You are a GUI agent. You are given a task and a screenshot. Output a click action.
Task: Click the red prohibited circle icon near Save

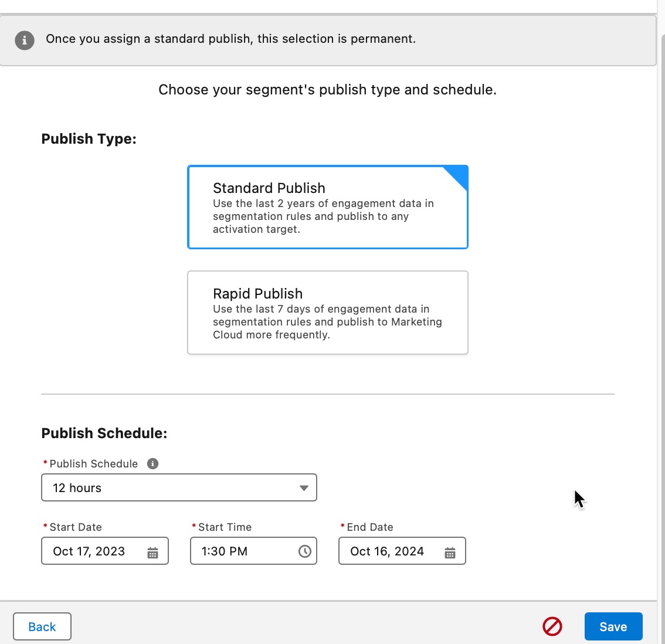[552, 626]
